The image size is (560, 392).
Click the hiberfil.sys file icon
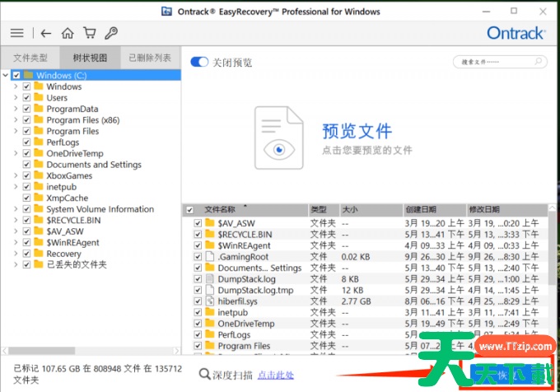[x=210, y=301]
